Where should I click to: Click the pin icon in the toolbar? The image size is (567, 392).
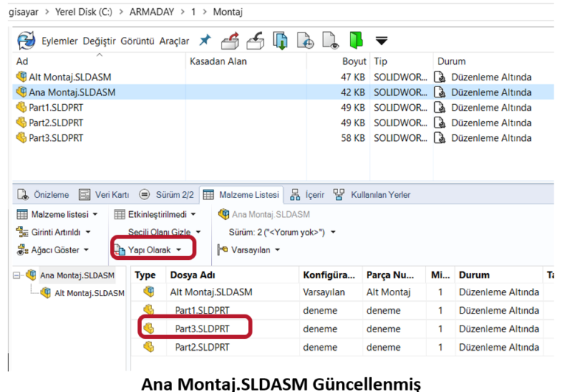205,41
